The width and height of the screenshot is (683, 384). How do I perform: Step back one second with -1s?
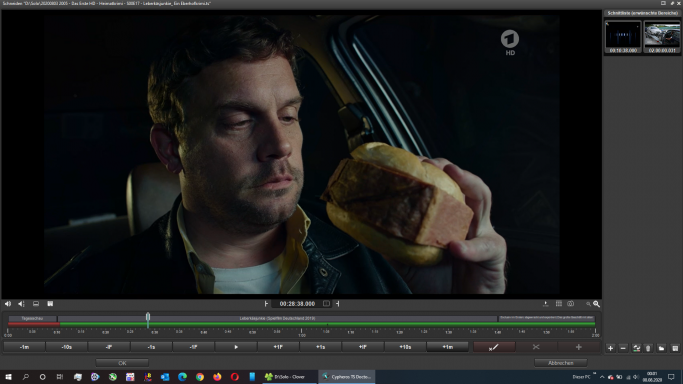(151, 347)
